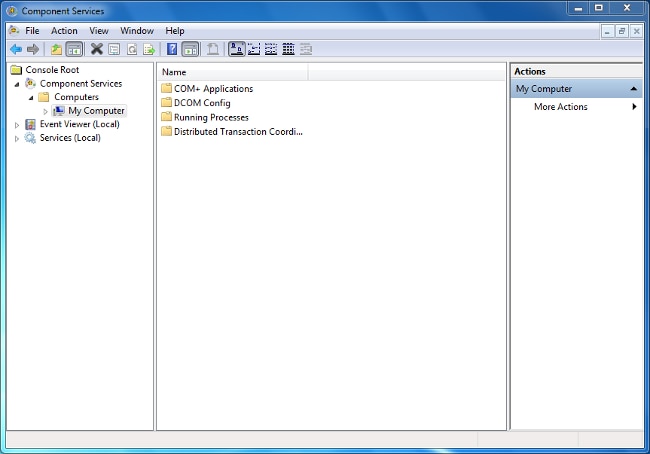The width and height of the screenshot is (650, 454).
Task: Expand the More Actions submenu arrow
Action: coord(634,107)
